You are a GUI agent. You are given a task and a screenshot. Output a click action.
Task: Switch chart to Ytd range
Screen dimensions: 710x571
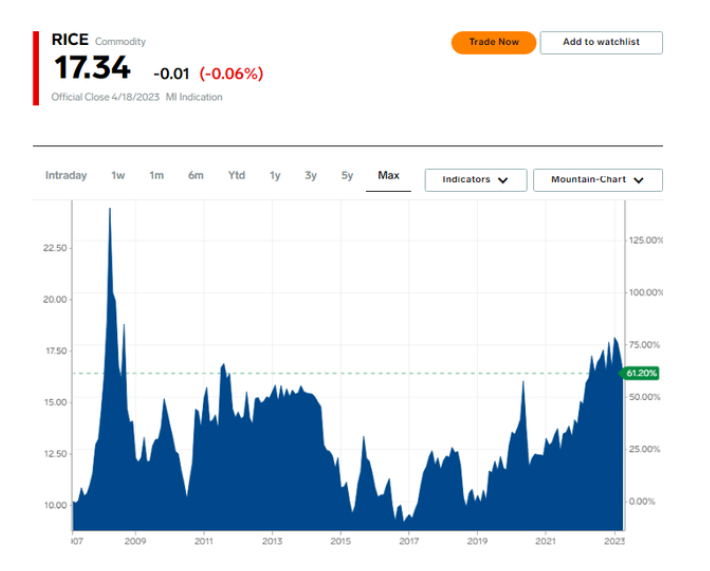pos(236,176)
